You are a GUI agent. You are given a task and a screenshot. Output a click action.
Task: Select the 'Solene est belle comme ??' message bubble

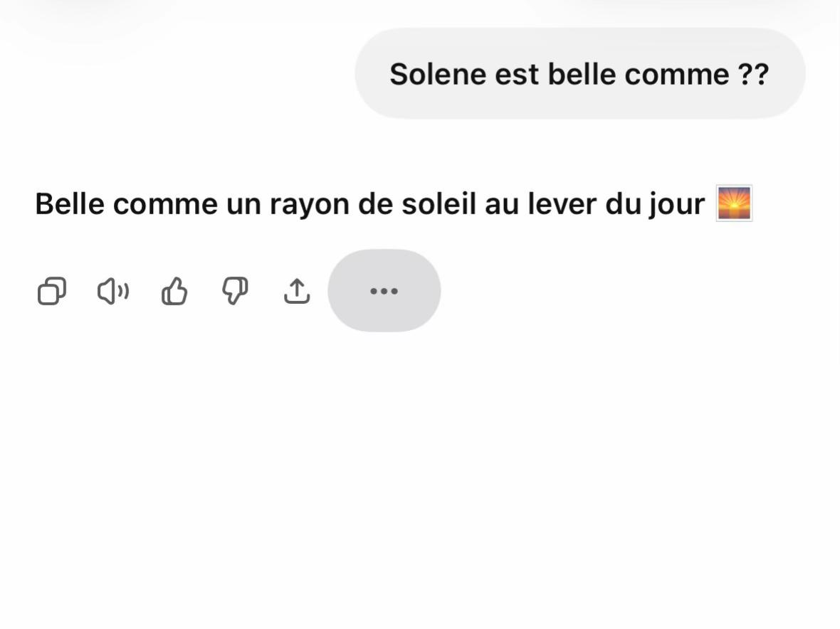click(580, 73)
